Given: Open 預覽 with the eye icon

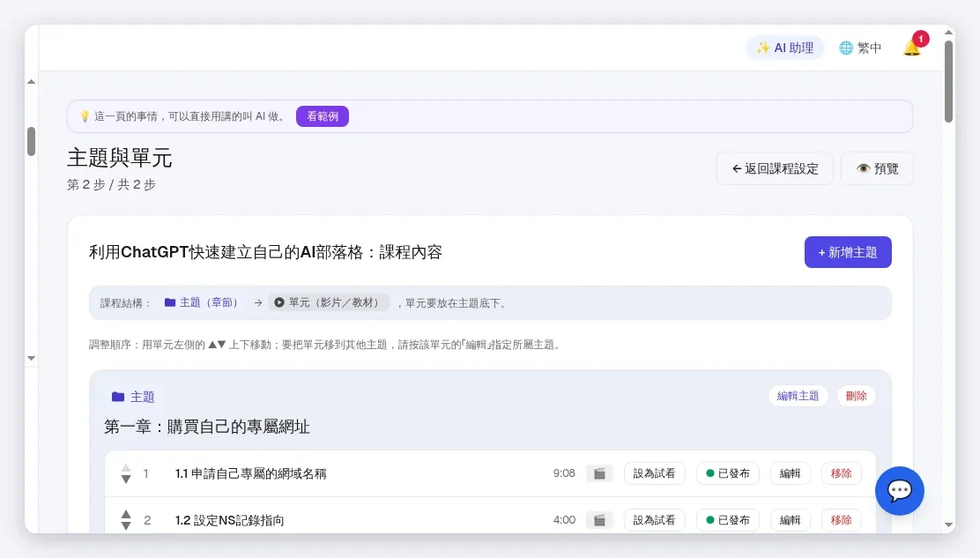Looking at the screenshot, I should point(877,168).
